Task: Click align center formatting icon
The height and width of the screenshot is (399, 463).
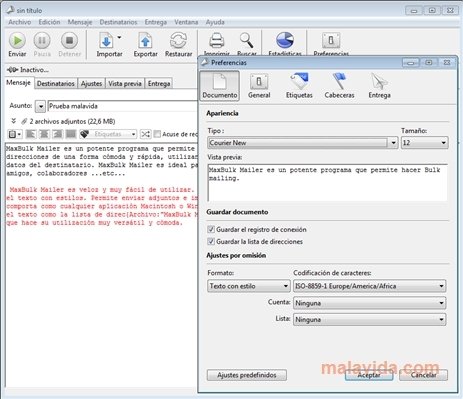Action: coord(44,134)
